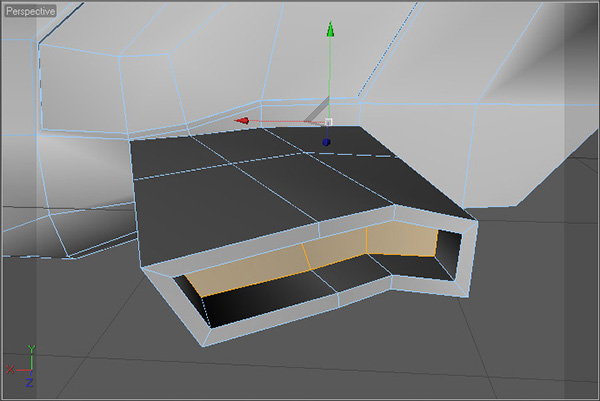Select the left orange highlighted inner polygon
This screenshot has height=401, width=600.
(x=245, y=270)
